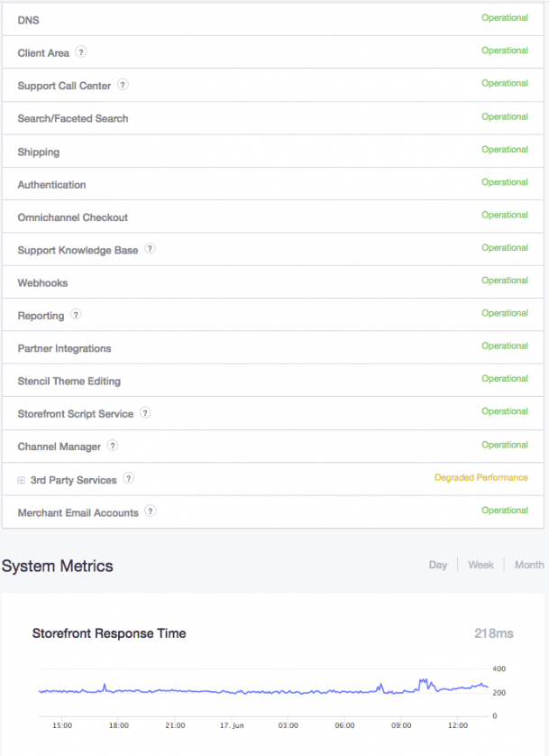
Task: Click the question mark next to 3rd Party Services
Action: coord(128,478)
